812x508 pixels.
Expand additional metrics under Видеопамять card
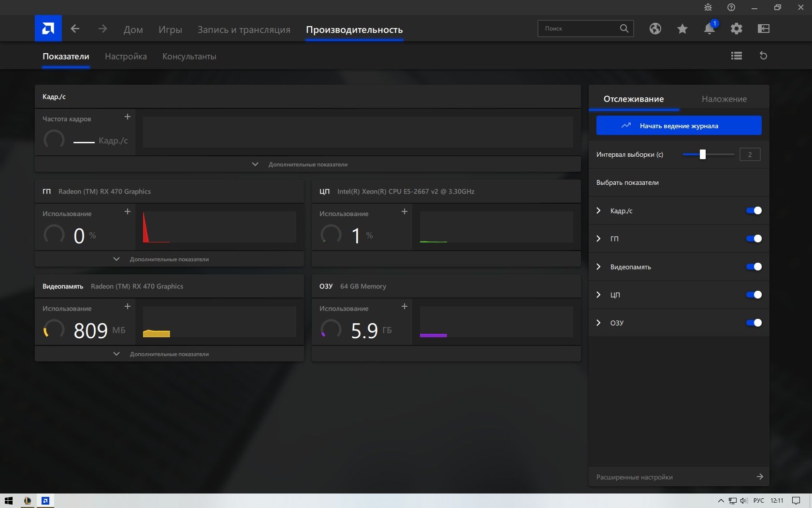click(169, 354)
